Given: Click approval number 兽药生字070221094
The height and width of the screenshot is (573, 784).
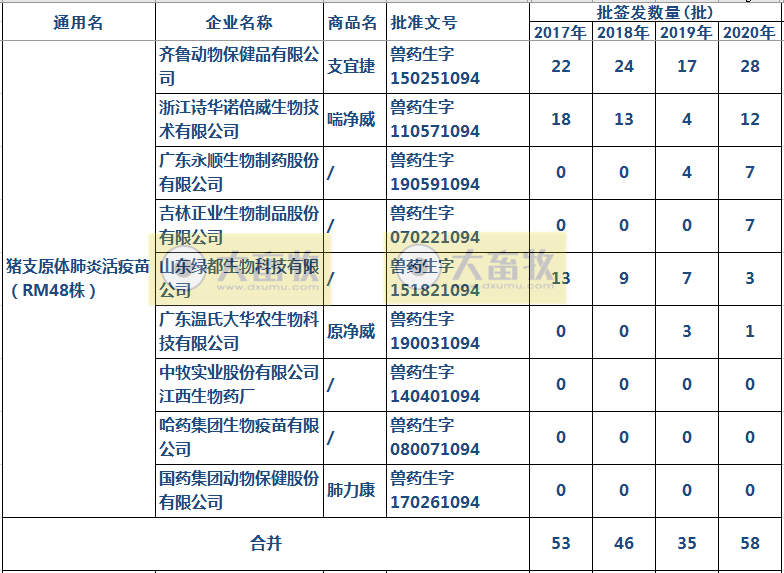Looking at the screenshot, I should [435, 226].
